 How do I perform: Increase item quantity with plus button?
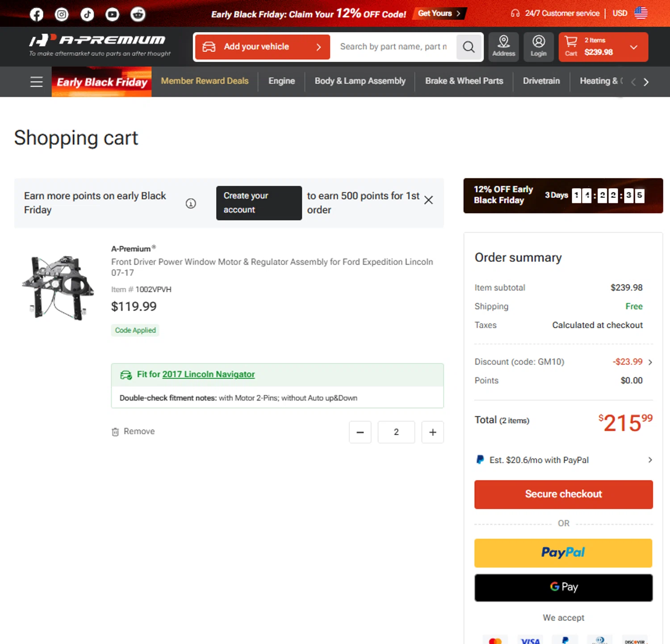[x=432, y=432]
